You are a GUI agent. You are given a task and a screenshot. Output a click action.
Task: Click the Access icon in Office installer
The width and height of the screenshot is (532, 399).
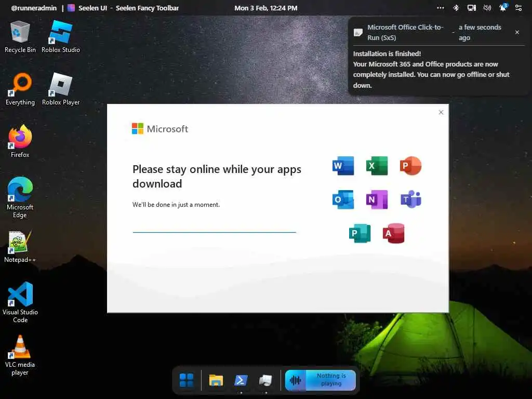tap(394, 233)
